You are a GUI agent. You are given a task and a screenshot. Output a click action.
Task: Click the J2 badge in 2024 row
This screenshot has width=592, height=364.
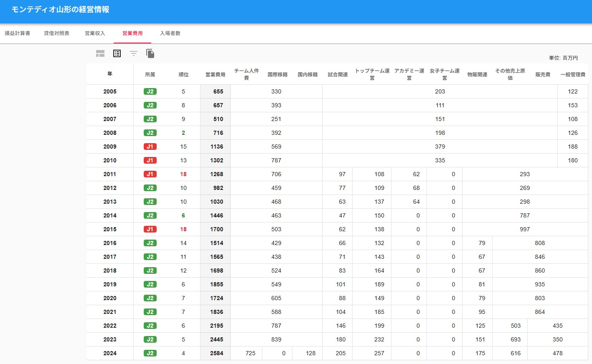point(150,353)
